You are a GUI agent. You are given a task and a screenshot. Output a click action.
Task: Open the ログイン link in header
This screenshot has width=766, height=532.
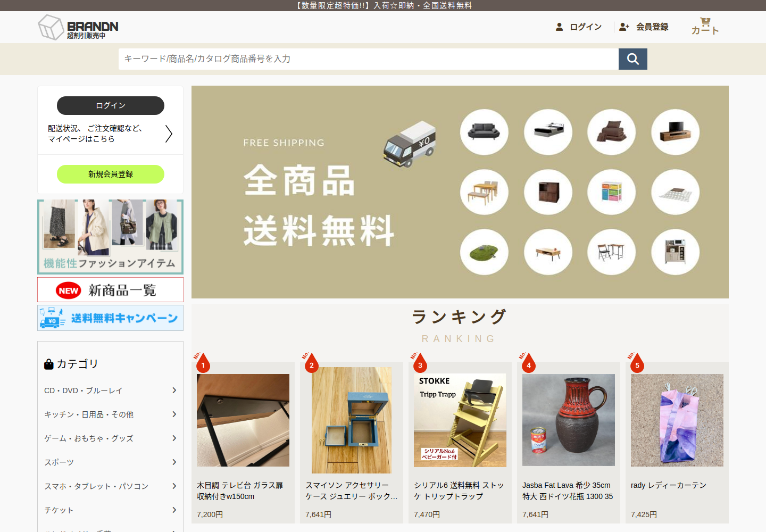pyautogui.click(x=579, y=27)
